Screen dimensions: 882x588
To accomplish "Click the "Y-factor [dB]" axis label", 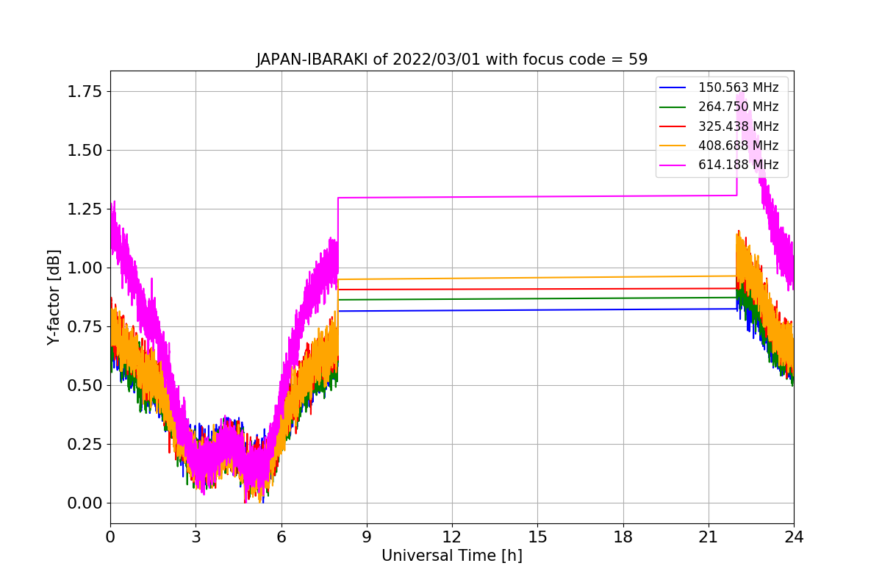I will point(53,297).
